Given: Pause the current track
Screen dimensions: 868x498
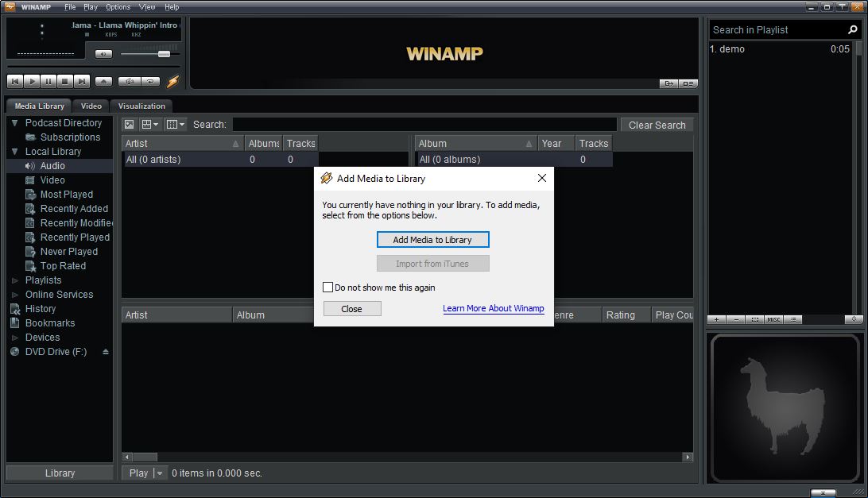Looking at the screenshot, I should (x=48, y=81).
